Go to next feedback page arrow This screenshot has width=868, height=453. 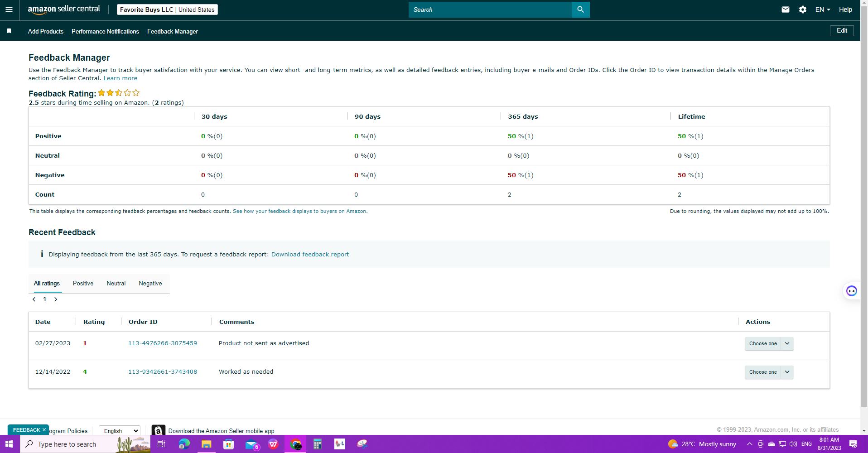click(56, 299)
